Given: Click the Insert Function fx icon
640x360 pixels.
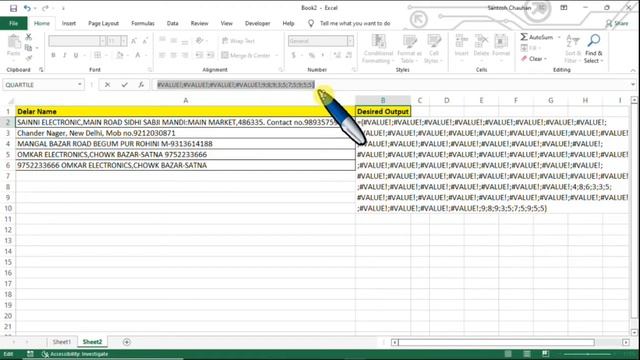Looking at the screenshot, I should [x=141, y=85].
